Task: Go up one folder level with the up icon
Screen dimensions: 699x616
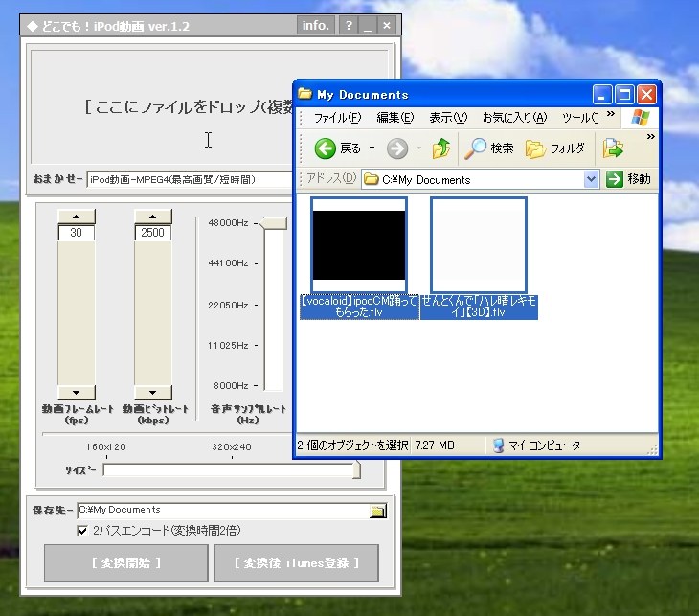Action: [x=441, y=148]
